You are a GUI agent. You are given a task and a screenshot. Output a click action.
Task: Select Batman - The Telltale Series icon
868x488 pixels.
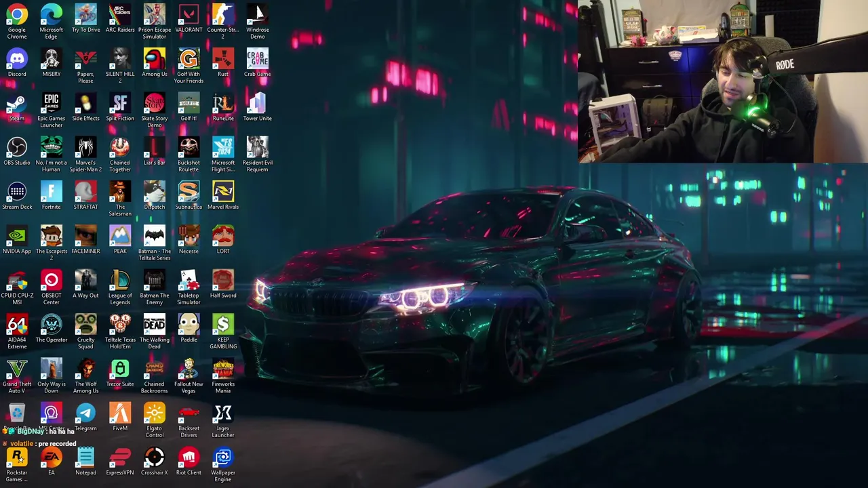coord(155,237)
